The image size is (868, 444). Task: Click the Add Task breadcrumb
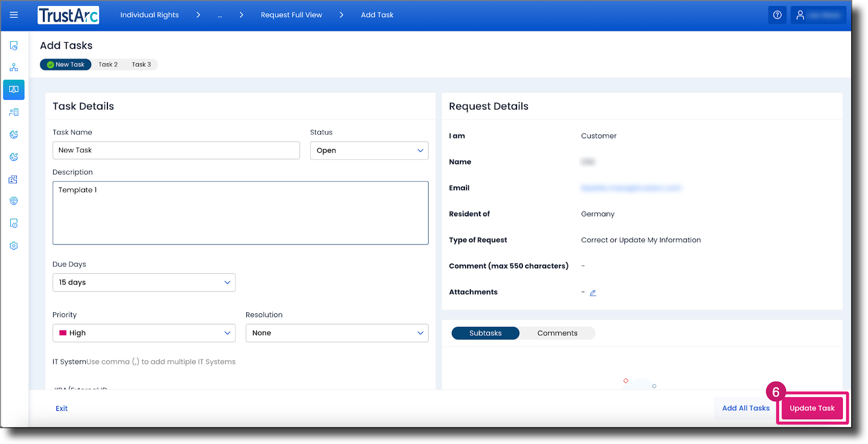(377, 15)
